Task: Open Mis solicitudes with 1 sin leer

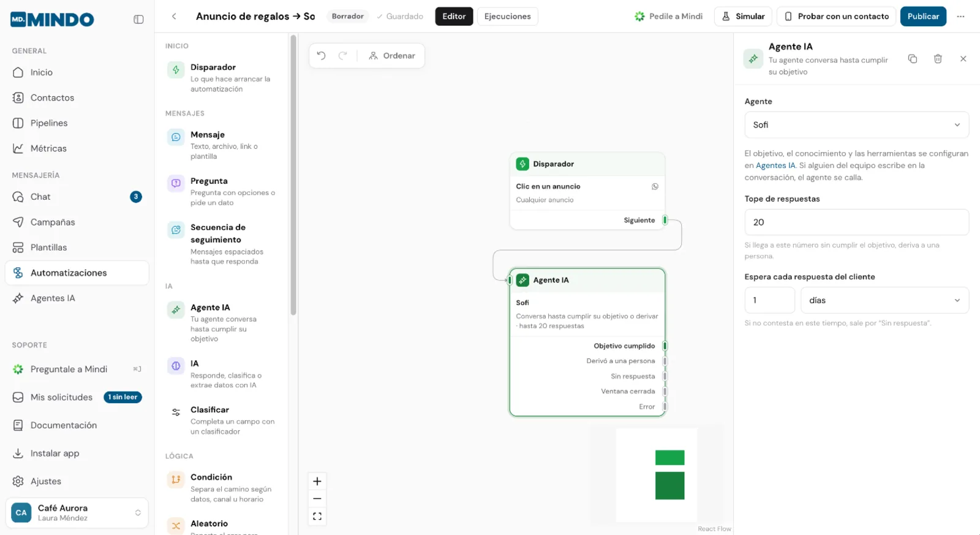Action: [x=77, y=397]
